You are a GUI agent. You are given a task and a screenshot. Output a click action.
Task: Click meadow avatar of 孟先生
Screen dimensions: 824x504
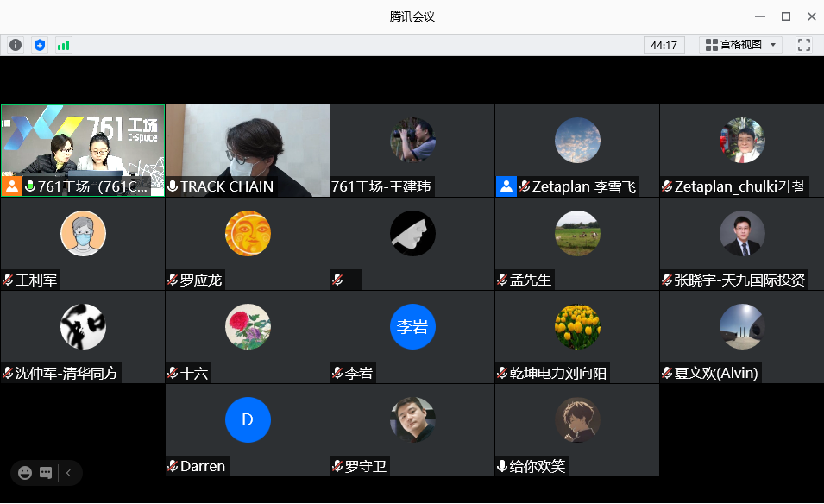577,233
